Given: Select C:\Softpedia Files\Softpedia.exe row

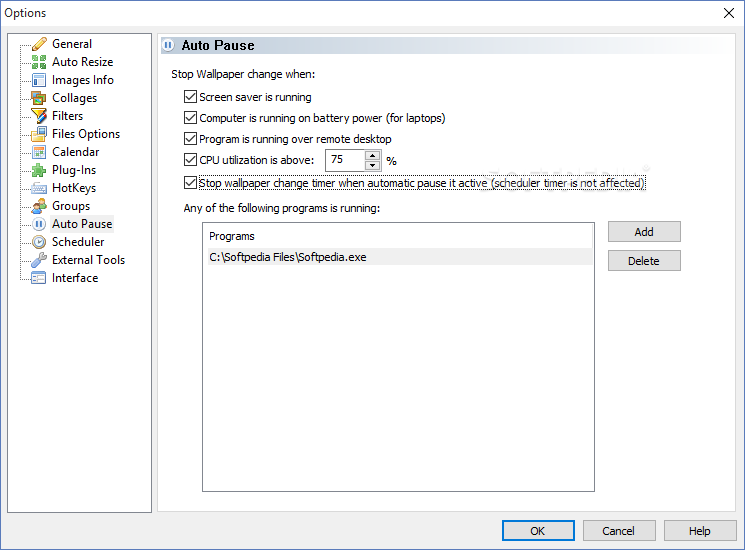Looking at the screenshot, I should (x=400, y=257).
